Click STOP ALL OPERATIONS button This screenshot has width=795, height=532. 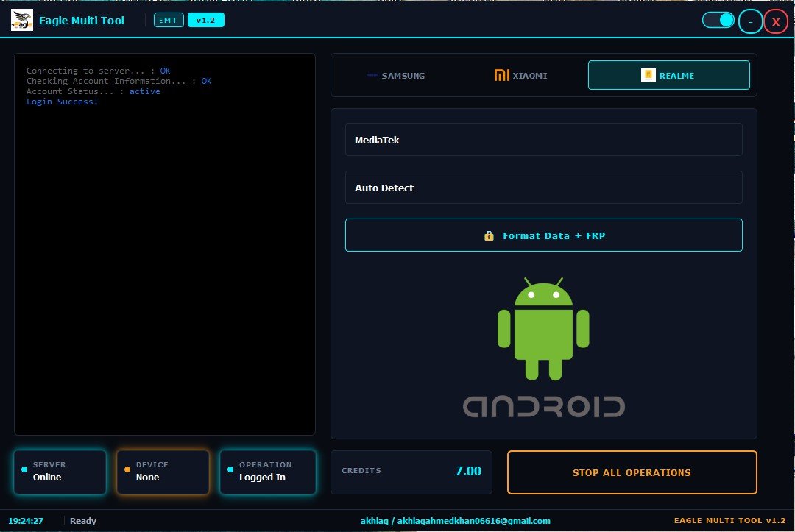(x=632, y=472)
